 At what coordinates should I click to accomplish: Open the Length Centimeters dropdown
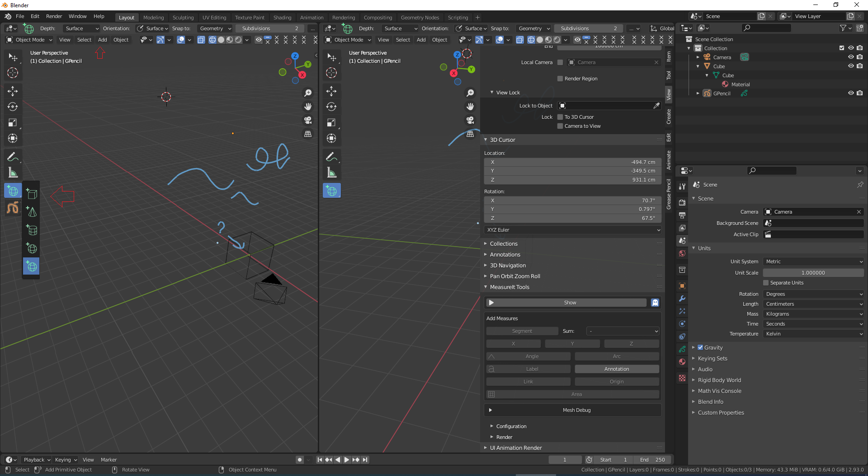pos(813,304)
